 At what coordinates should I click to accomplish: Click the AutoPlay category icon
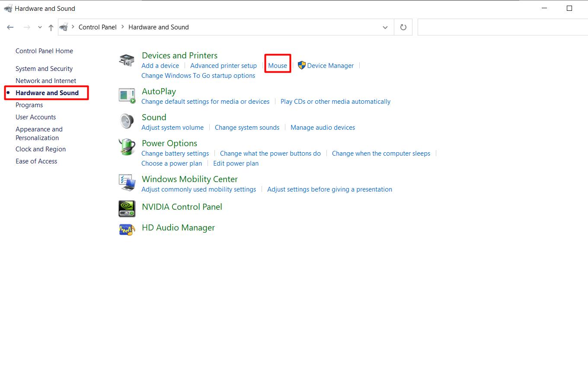pyautogui.click(x=127, y=96)
